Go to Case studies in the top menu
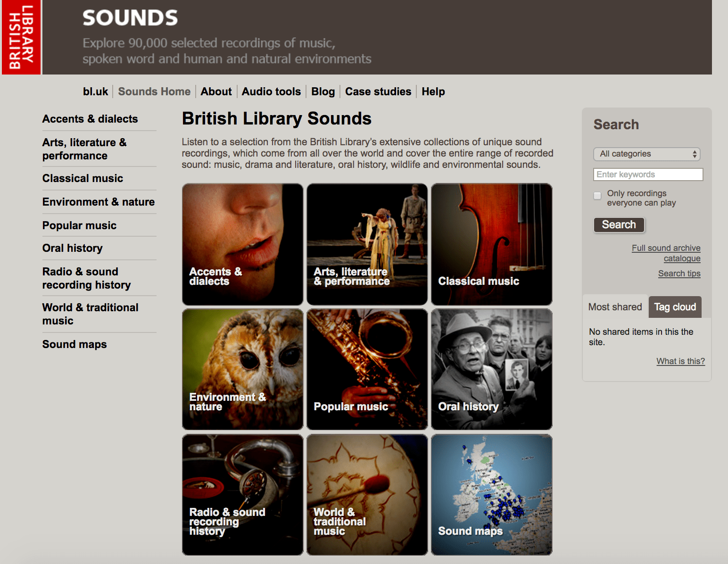Viewport: 728px width, 564px height. 378,91
